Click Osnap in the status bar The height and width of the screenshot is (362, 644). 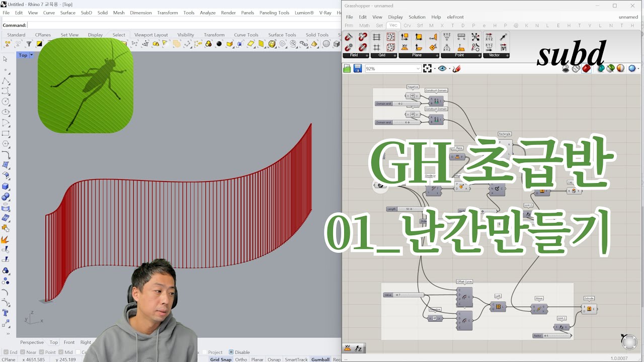(274, 359)
